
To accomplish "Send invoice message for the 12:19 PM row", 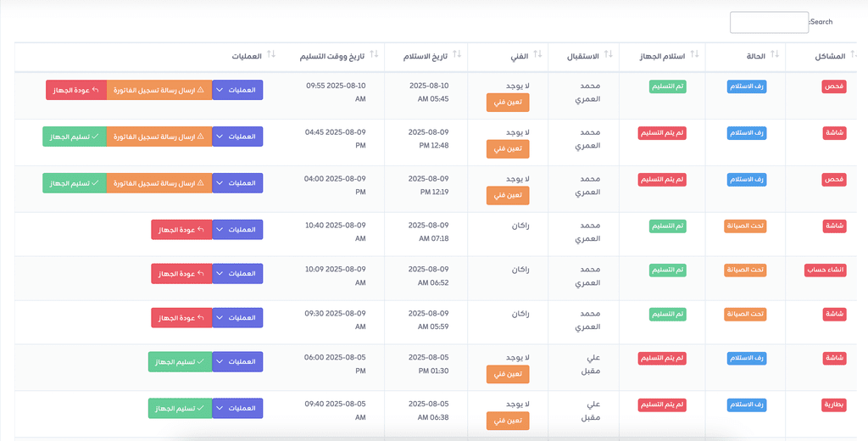I will (159, 183).
